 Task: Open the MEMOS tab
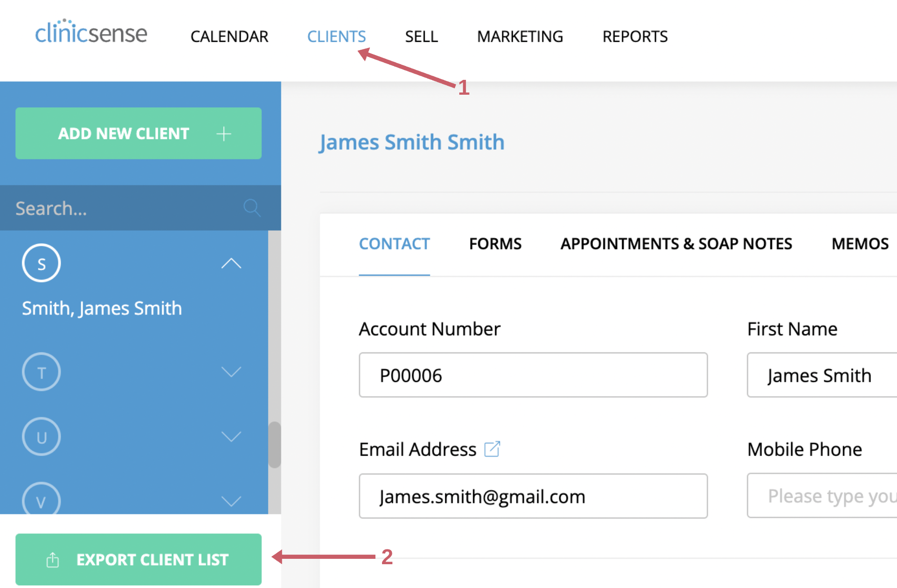[x=860, y=244]
